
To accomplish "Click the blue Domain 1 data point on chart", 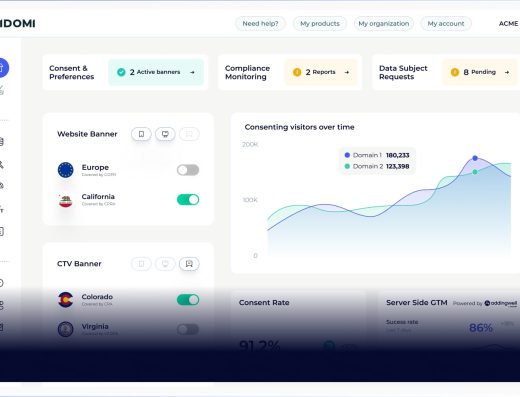I will tap(475, 158).
